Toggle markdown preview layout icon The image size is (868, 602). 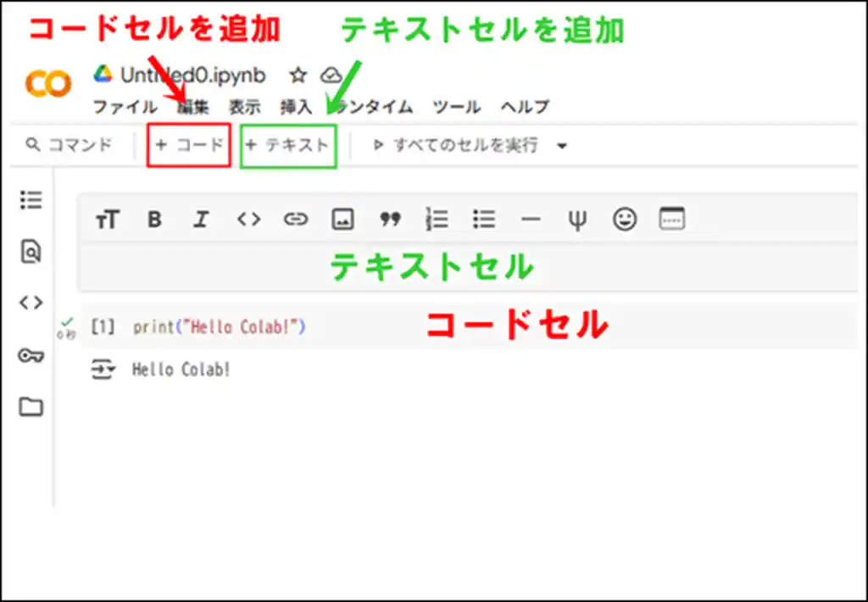[671, 218]
